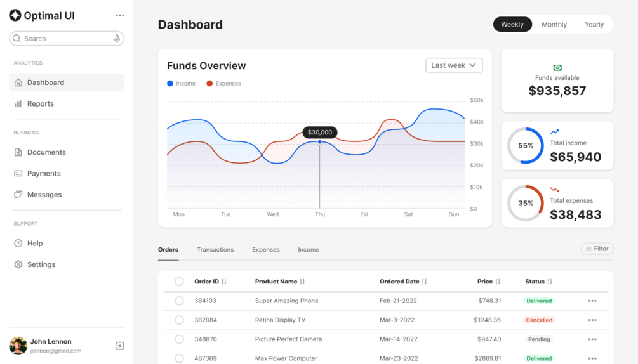The width and height of the screenshot is (638, 364).
Task: Toggle the Income legend series
Action: 181,84
